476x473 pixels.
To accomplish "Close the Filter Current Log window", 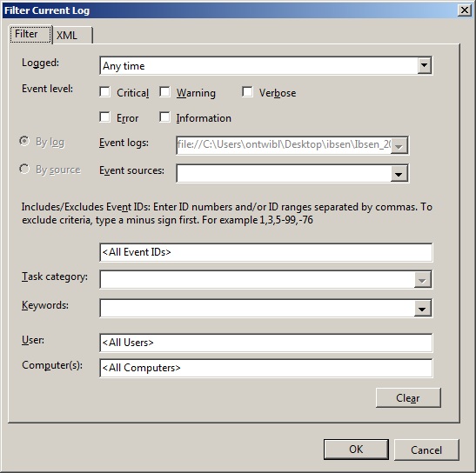I will (465, 10).
